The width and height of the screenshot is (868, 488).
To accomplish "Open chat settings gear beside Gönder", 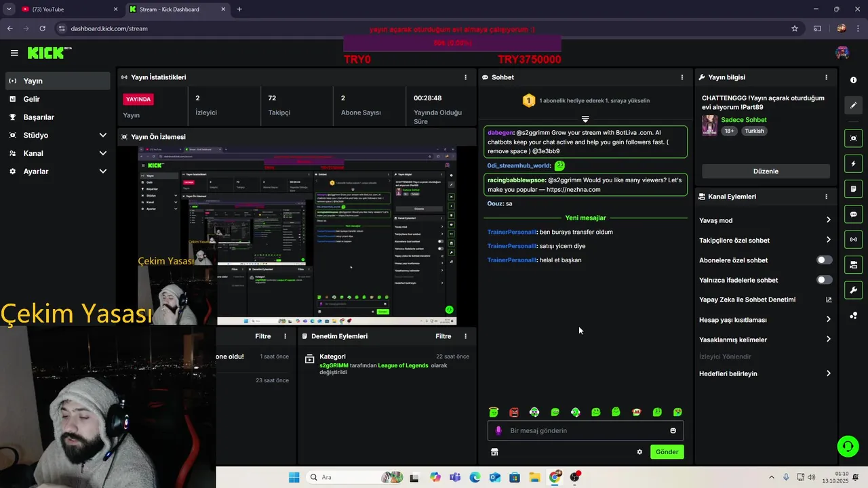I will pos(639,452).
